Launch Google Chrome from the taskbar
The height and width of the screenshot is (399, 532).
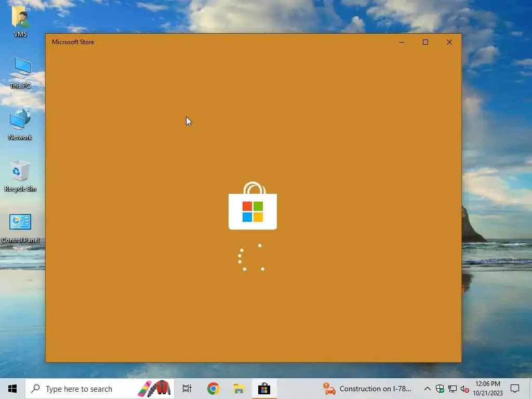coord(214,389)
